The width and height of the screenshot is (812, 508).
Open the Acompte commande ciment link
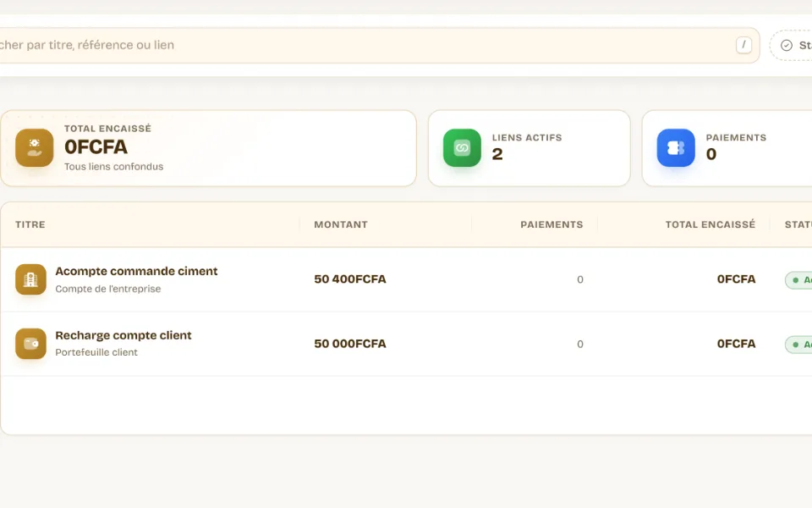[136, 271]
